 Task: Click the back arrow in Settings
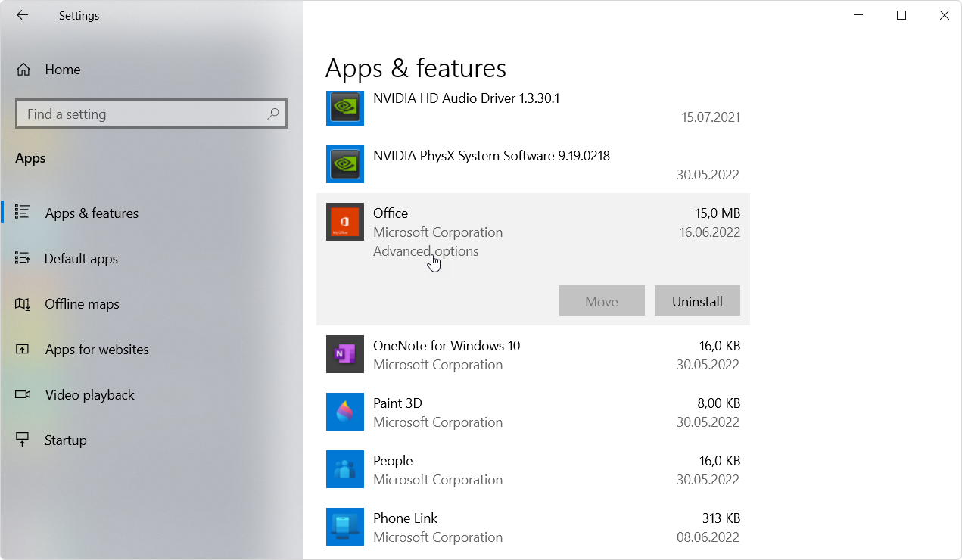coord(22,15)
